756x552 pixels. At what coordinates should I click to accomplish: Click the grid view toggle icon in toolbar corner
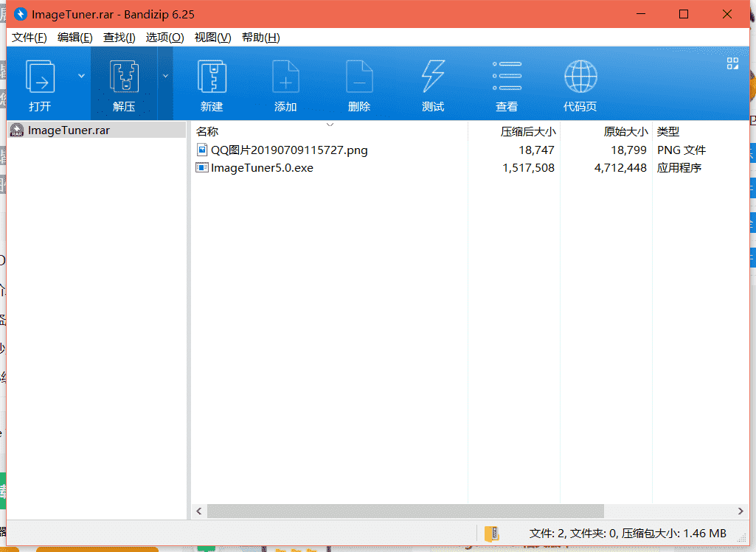[x=732, y=63]
